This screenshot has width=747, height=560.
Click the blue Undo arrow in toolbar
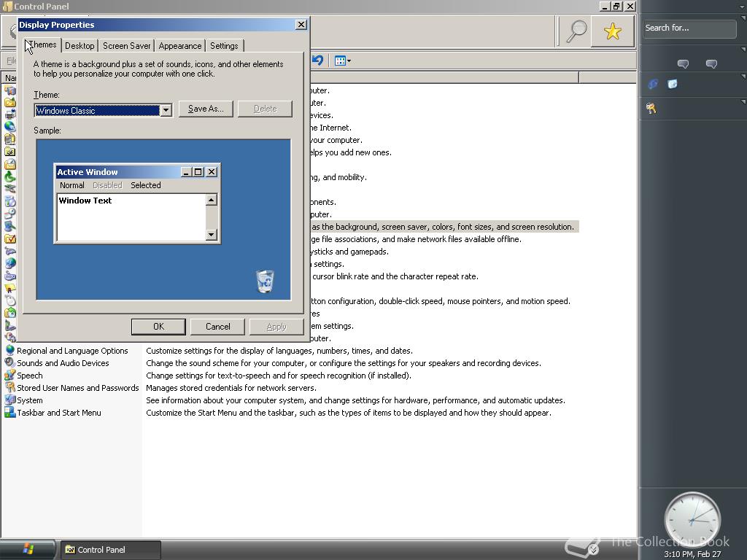point(318,61)
